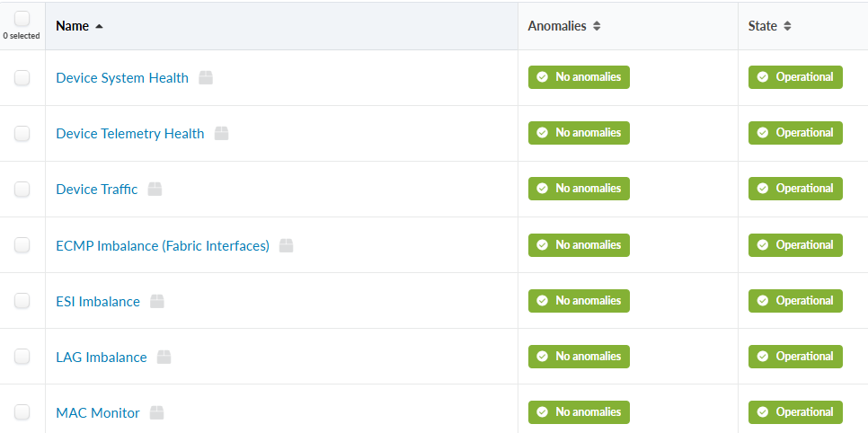Click the package icon beside Device Telemetry Health
The height and width of the screenshot is (433, 868).
click(x=222, y=134)
